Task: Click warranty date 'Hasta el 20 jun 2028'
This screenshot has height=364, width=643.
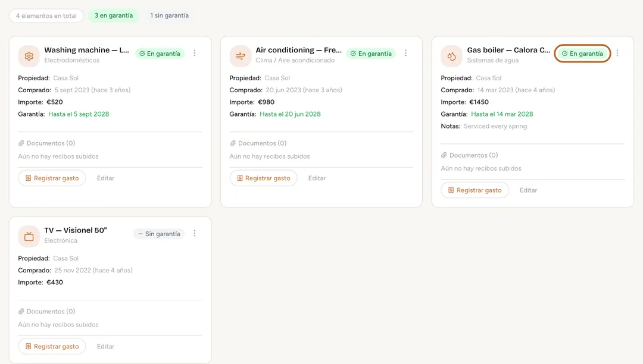Action: [290, 114]
